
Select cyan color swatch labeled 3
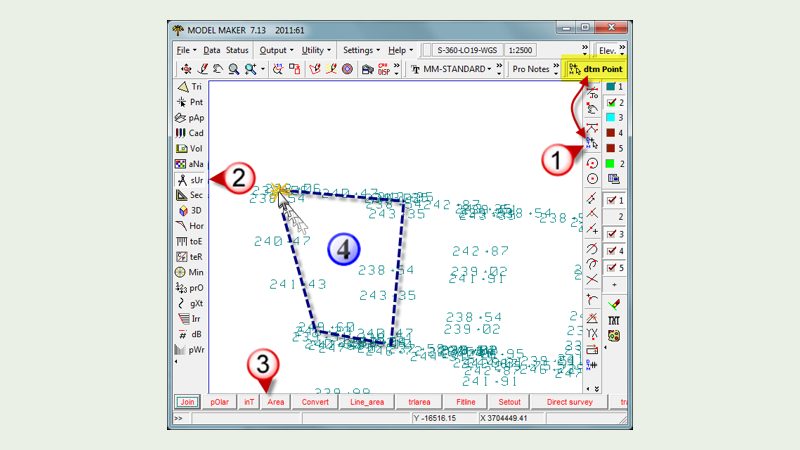click(611, 117)
